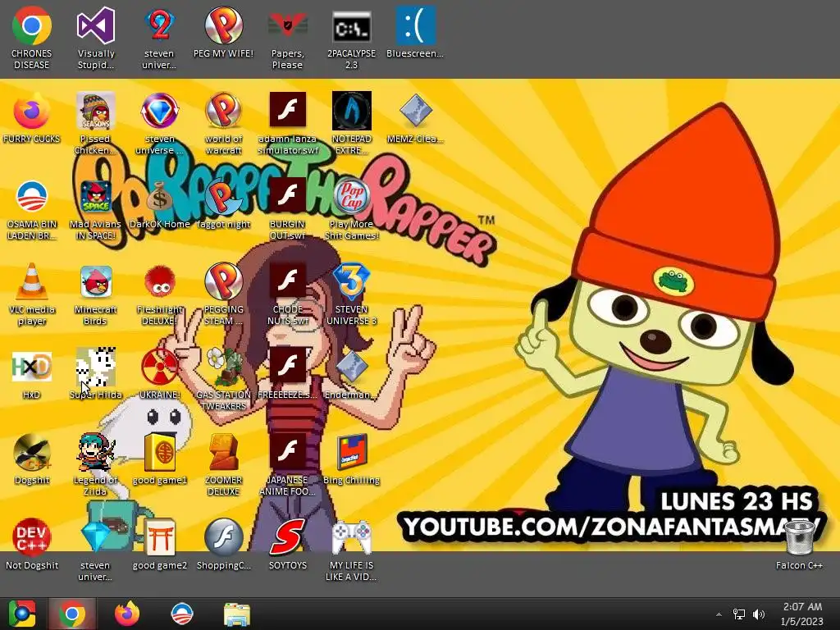
Task: Open Firefox from the taskbar
Action: 127,614
